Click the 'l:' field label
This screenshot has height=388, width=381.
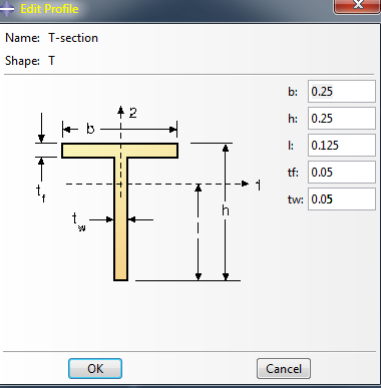[291, 145]
